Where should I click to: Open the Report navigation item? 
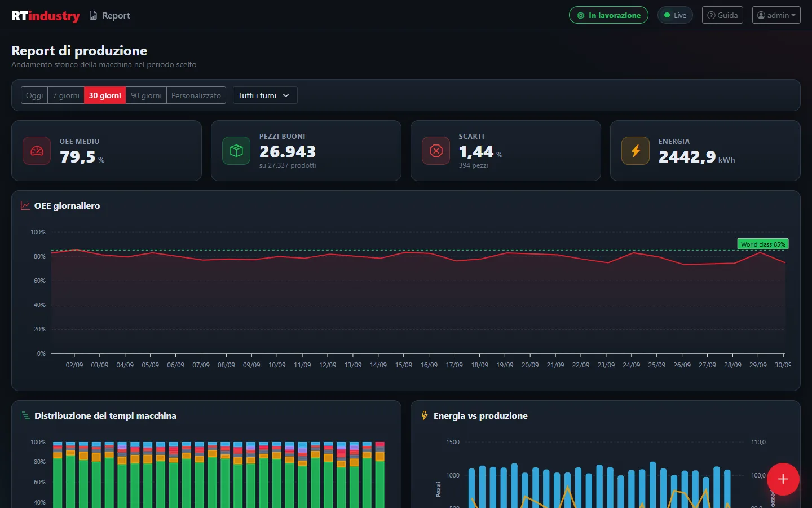110,15
